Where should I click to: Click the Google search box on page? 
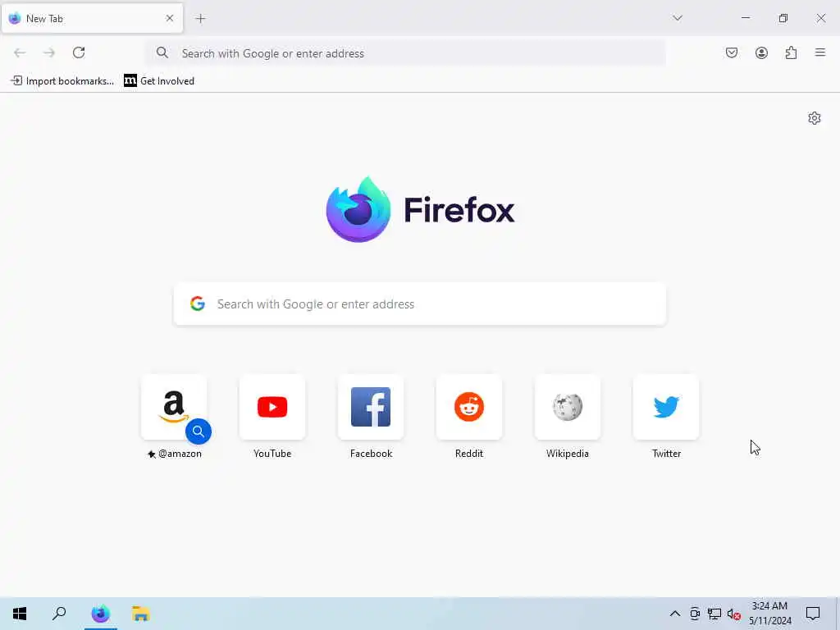(x=420, y=304)
